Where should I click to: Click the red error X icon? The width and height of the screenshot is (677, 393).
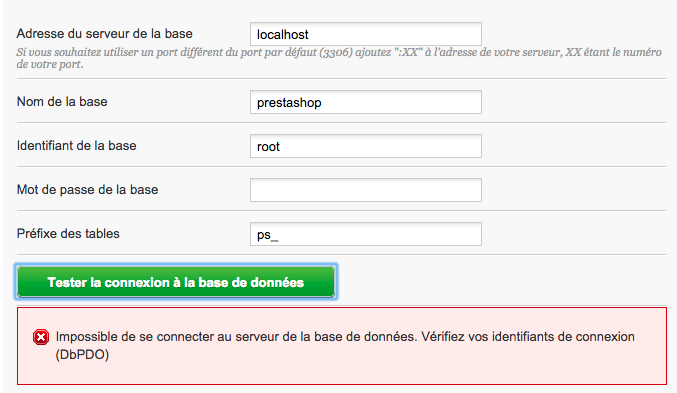tap(41, 337)
